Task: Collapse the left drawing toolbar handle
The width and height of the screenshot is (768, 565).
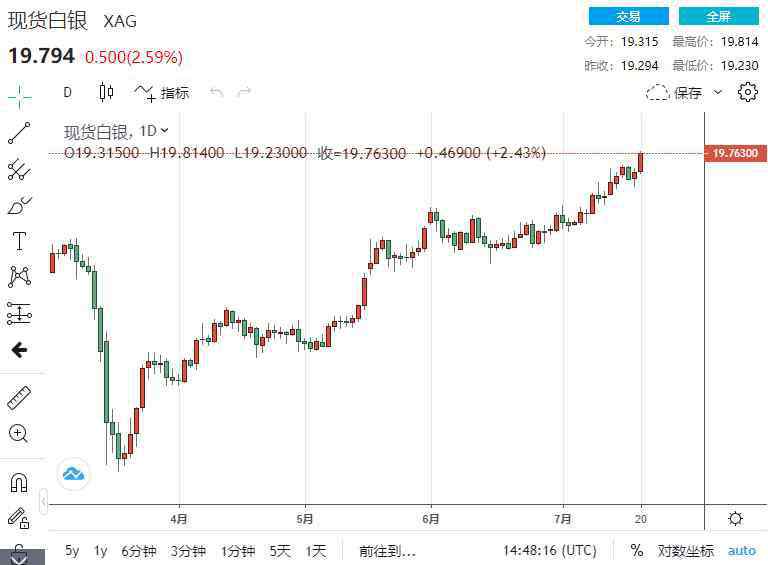Action: (x=44, y=501)
